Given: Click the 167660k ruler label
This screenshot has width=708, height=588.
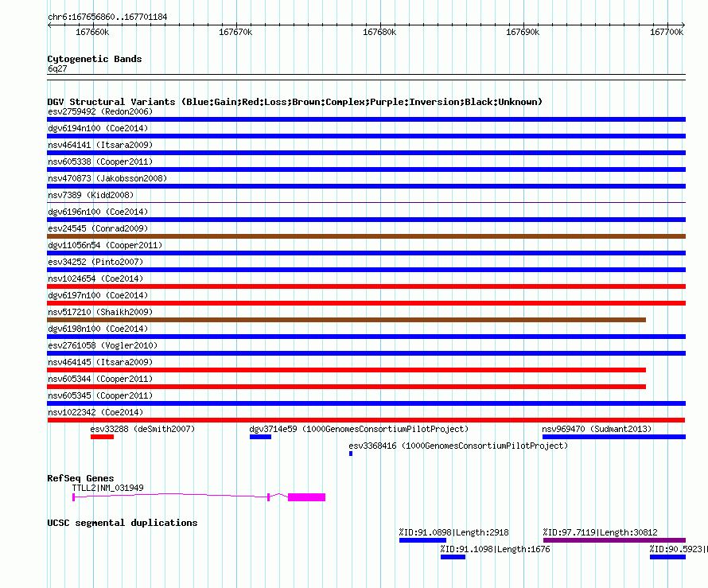Looking at the screenshot, I should [92, 32].
